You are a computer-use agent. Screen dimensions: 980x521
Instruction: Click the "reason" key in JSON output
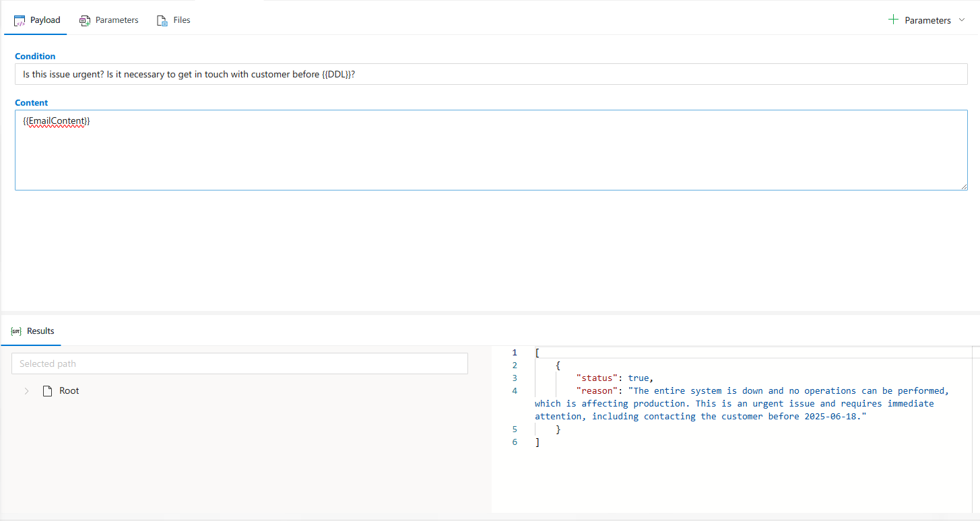click(598, 390)
